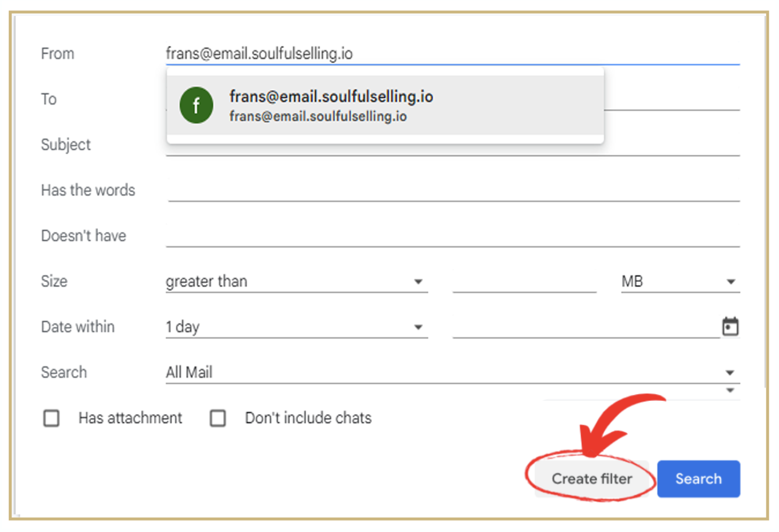Click into the Has the words field

(453, 190)
